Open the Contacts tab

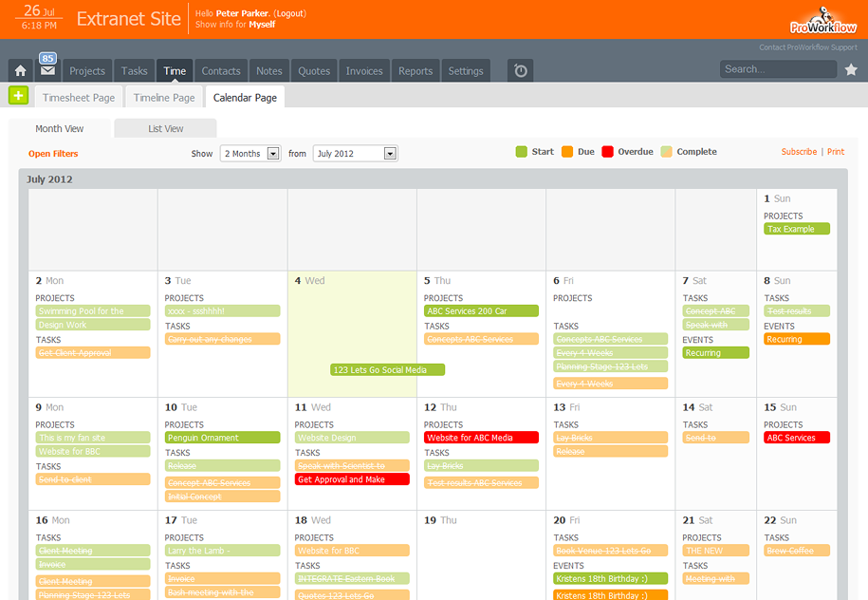point(221,71)
